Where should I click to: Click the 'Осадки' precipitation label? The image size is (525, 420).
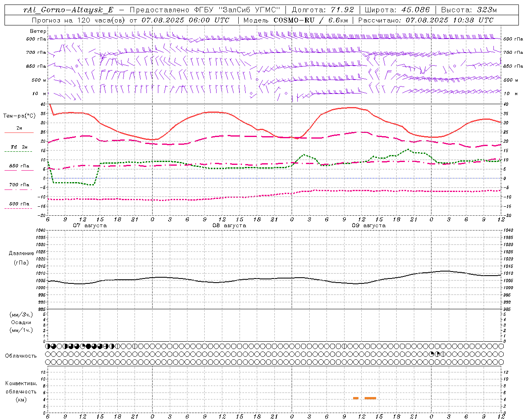(21, 322)
